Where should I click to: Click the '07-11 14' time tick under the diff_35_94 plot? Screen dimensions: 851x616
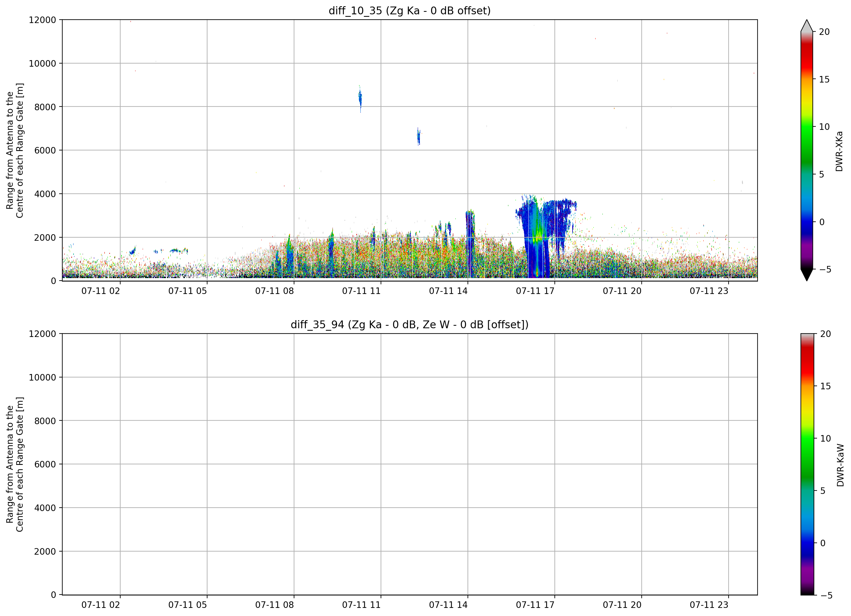coord(448,605)
